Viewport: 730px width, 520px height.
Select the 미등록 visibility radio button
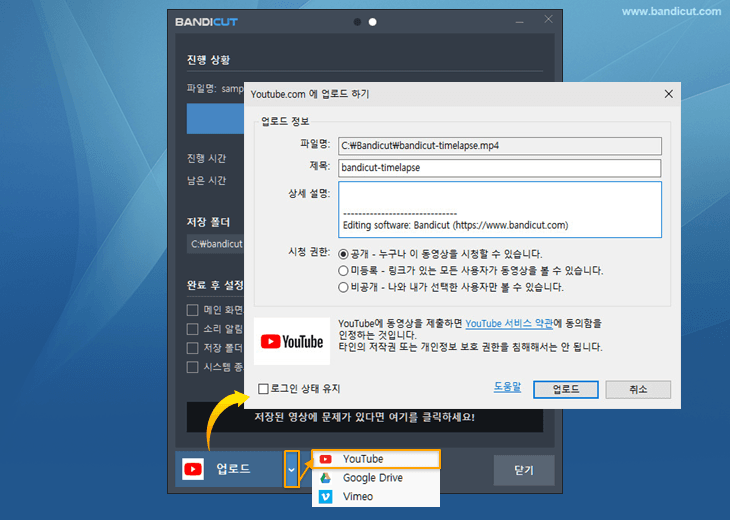click(x=343, y=270)
